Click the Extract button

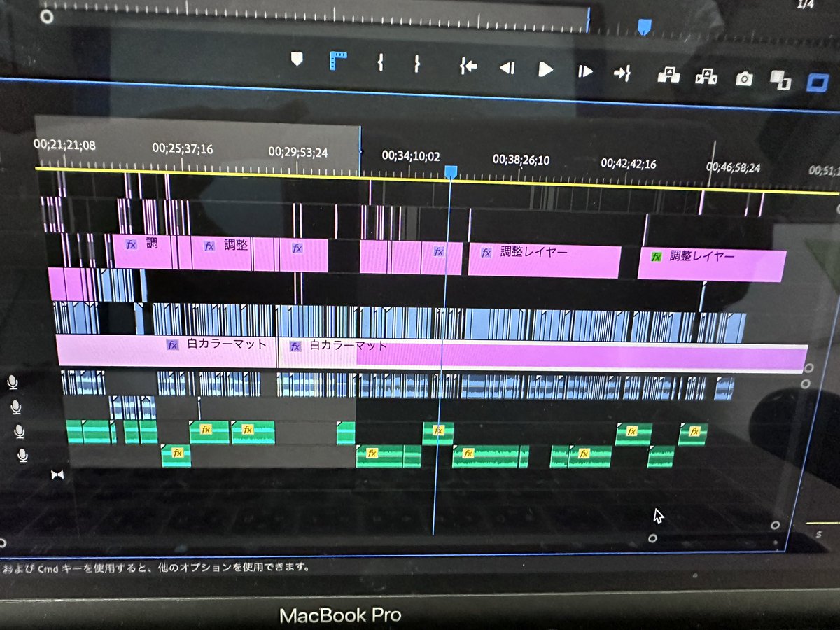[x=706, y=76]
